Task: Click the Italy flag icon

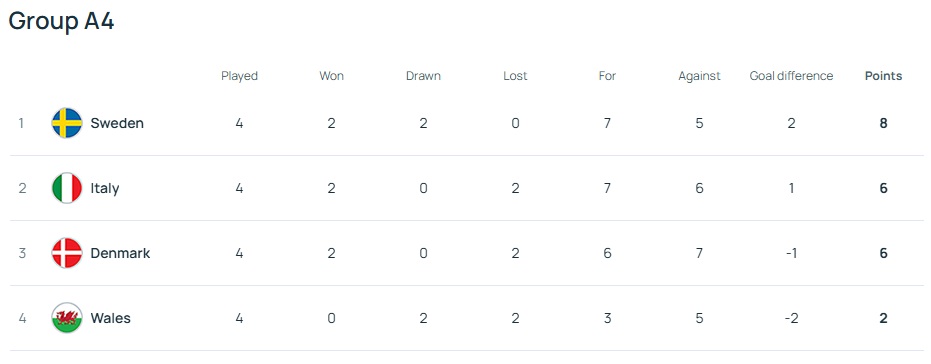Action: (x=67, y=188)
